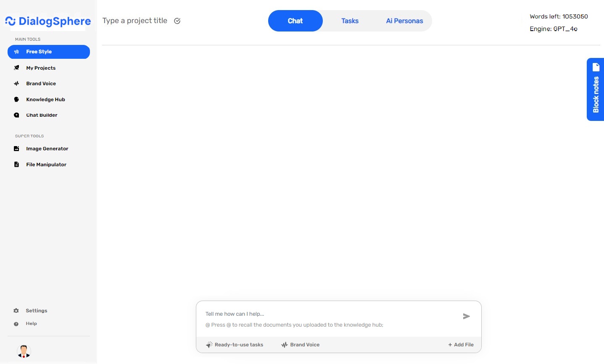Image resolution: width=604 pixels, height=364 pixels.
Task: Open the My Projects section
Action: (41, 68)
